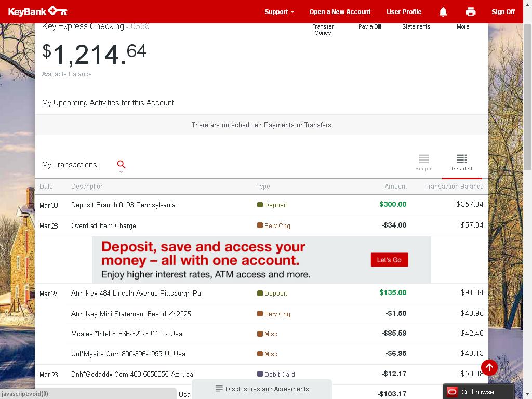Select Deposit Branch 0193 Pennsylvania transaction
532x399 pixels.
[x=262, y=205]
